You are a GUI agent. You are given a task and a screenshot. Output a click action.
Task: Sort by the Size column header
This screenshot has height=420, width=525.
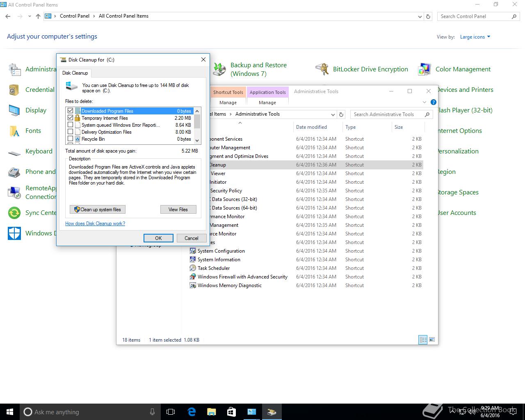(408, 127)
